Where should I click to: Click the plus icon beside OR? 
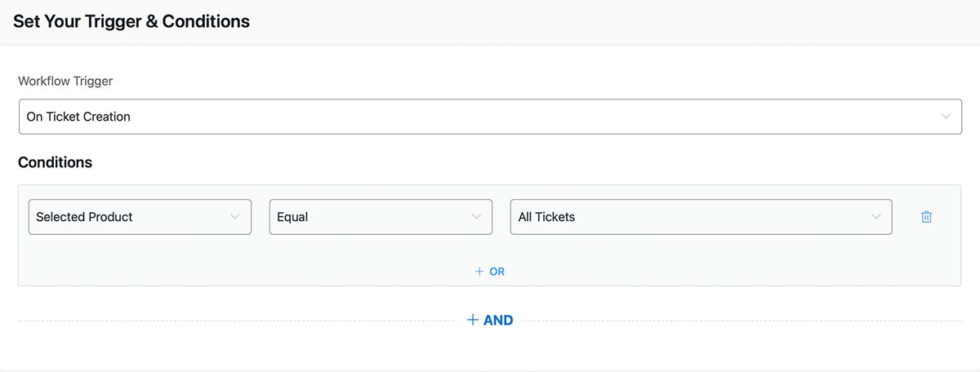tap(479, 272)
